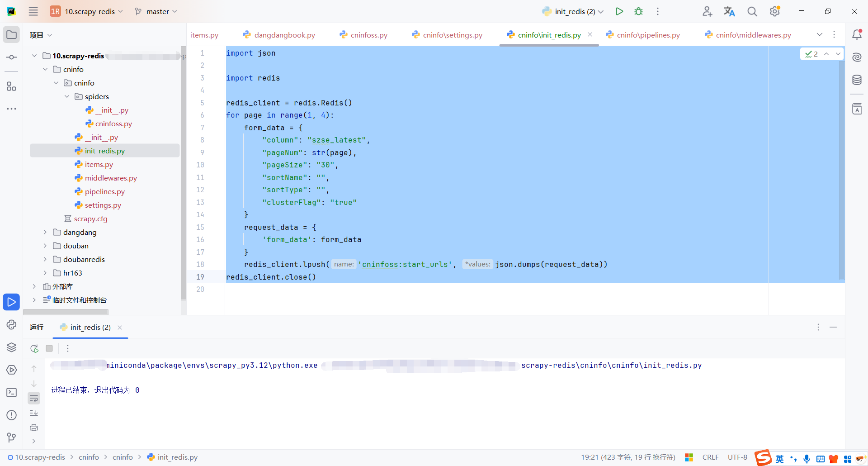
Task: Switch to the cninfo\pipelines.py tab
Action: pyautogui.click(x=643, y=35)
